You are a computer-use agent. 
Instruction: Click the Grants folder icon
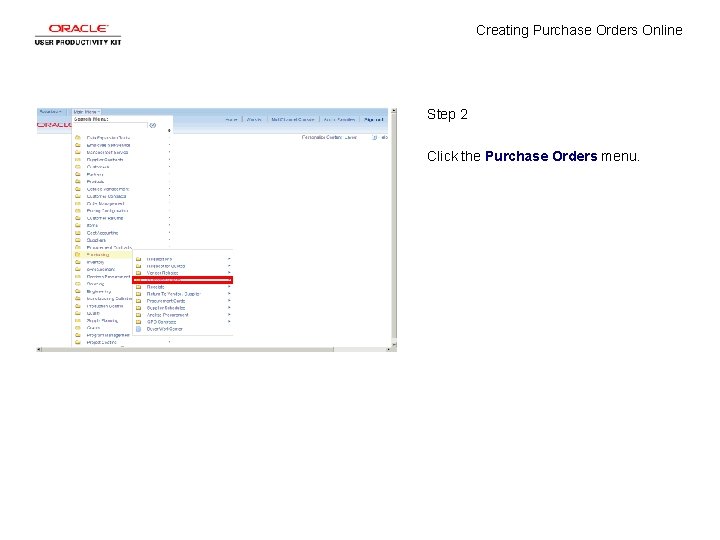[78, 328]
